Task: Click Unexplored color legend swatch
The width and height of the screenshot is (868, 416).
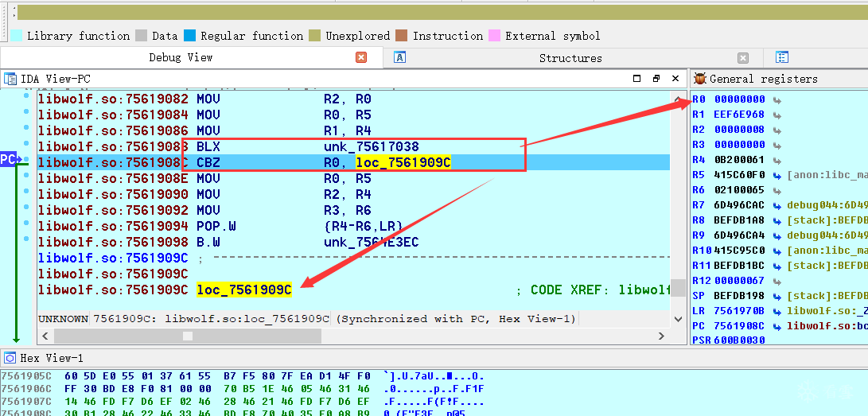Action: [x=315, y=36]
